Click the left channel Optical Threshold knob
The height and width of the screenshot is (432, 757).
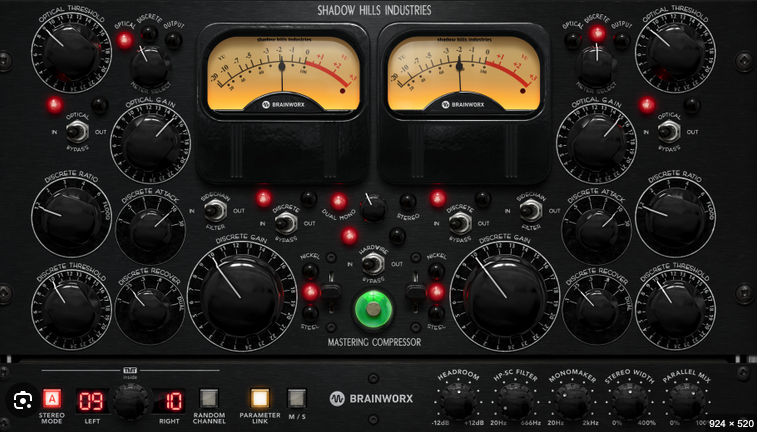pyautogui.click(x=71, y=53)
